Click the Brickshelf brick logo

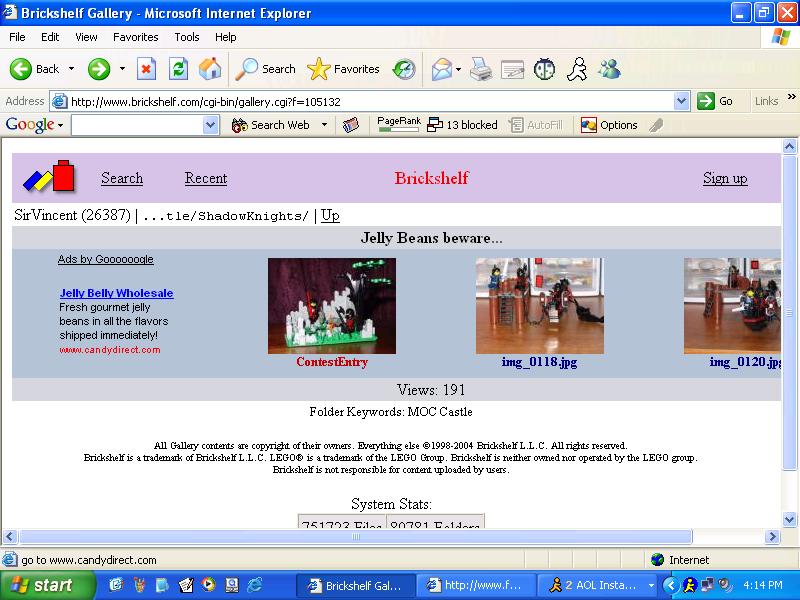[50, 177]
